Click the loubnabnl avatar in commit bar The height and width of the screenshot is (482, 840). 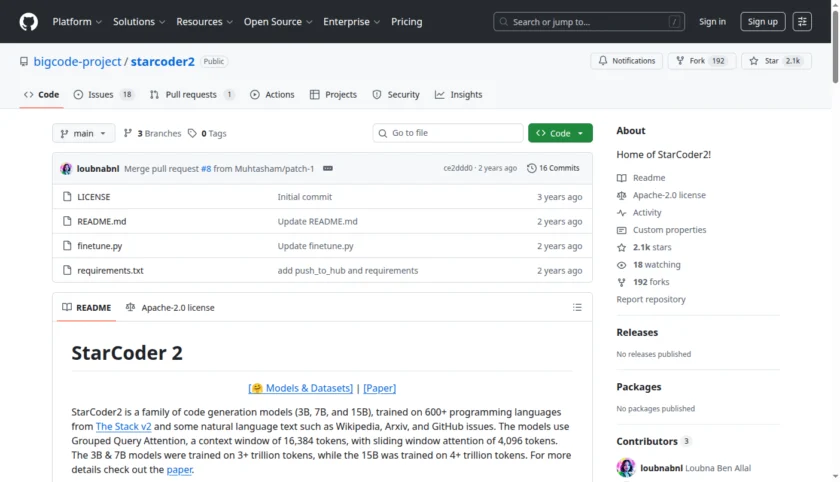(66, 169)
